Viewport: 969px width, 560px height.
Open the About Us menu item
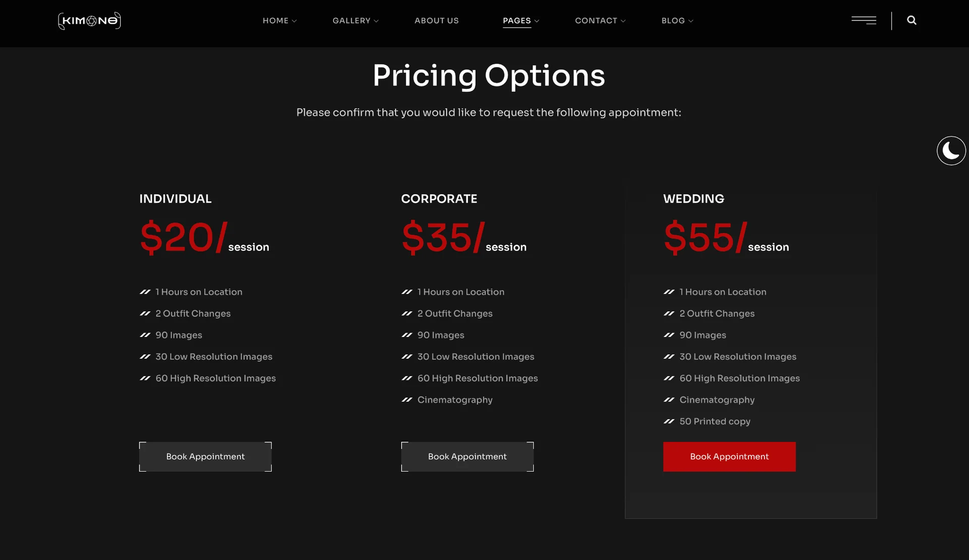tap(437, 21)
